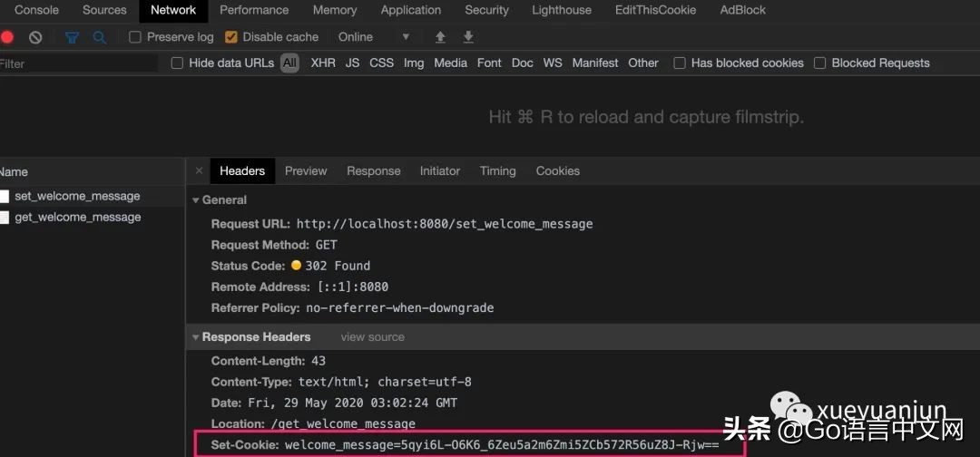Switch to Performance panel
980x457 pixels.
tap(254, 10)
